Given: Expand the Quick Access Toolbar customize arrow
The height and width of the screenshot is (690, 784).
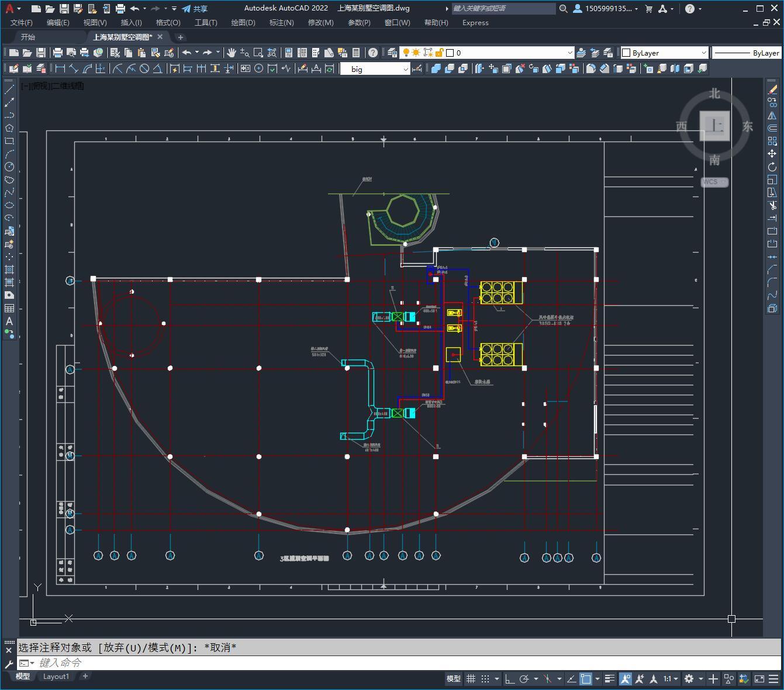Looking at the screenshot, I should pyautogui.click(x=174, y=9).
